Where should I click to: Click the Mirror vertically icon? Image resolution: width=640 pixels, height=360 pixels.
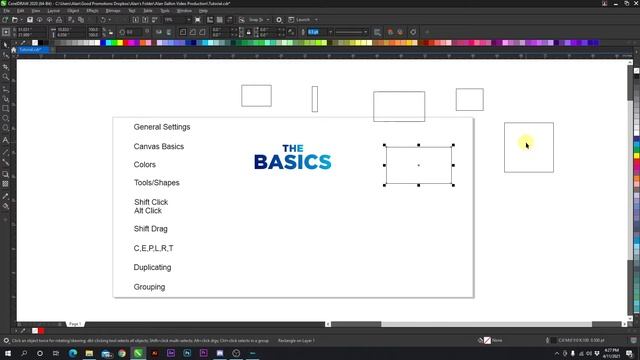(x=169, y=32)
